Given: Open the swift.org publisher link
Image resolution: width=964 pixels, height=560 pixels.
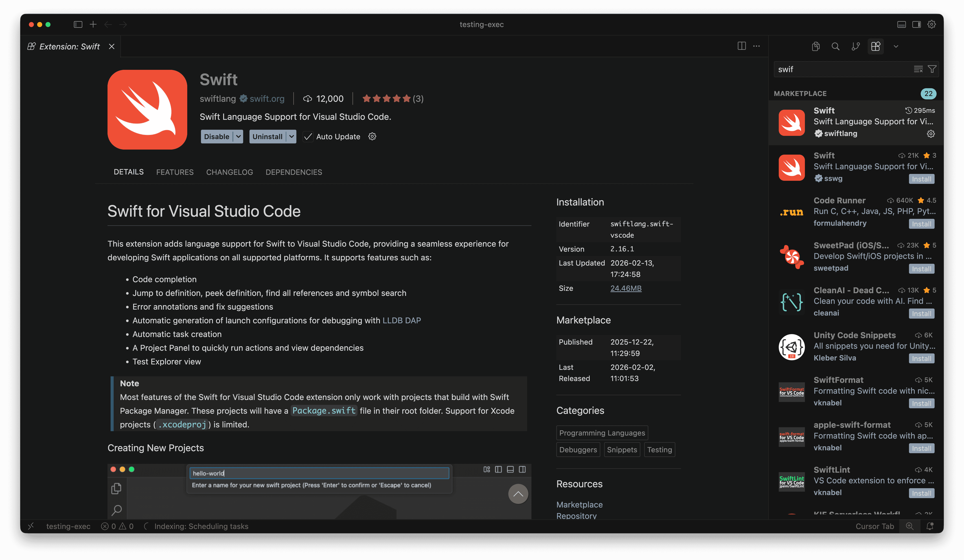Looking at the screenshot, I should point(267,98).
